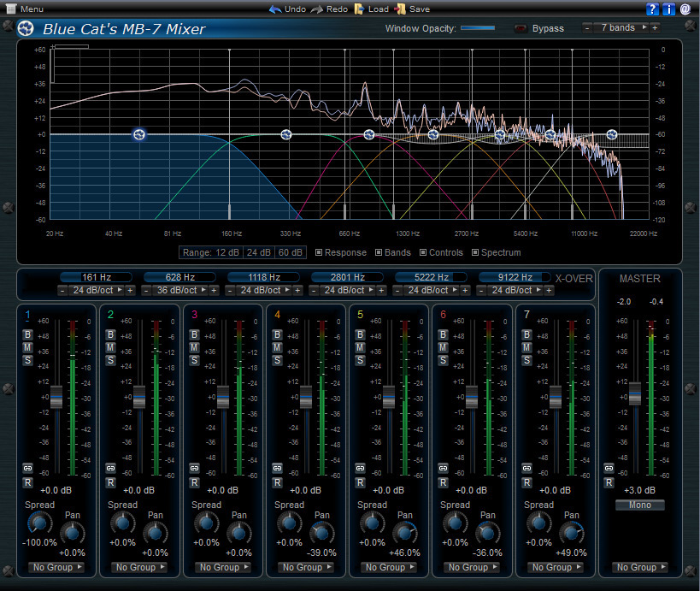Open the first crossover's 24 dB/oct slope dropdown
Viewport: 700px width, 591px height.
94,289
